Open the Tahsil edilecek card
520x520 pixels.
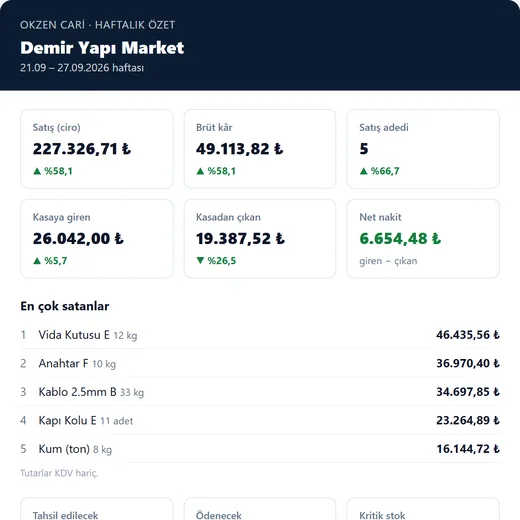(97, 509)
